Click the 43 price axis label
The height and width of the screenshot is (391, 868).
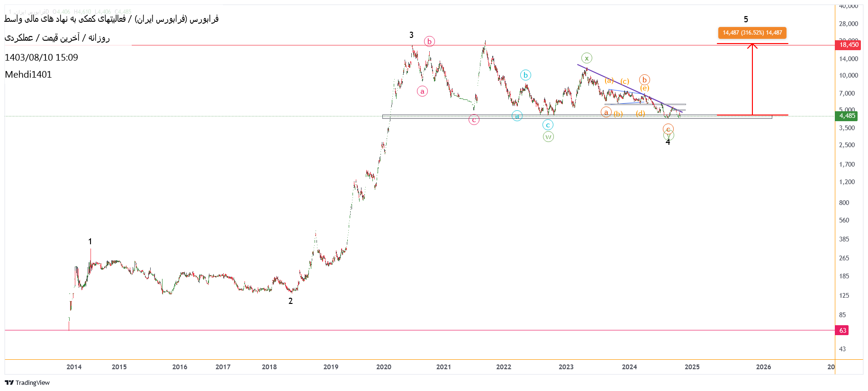pos(842,349)
